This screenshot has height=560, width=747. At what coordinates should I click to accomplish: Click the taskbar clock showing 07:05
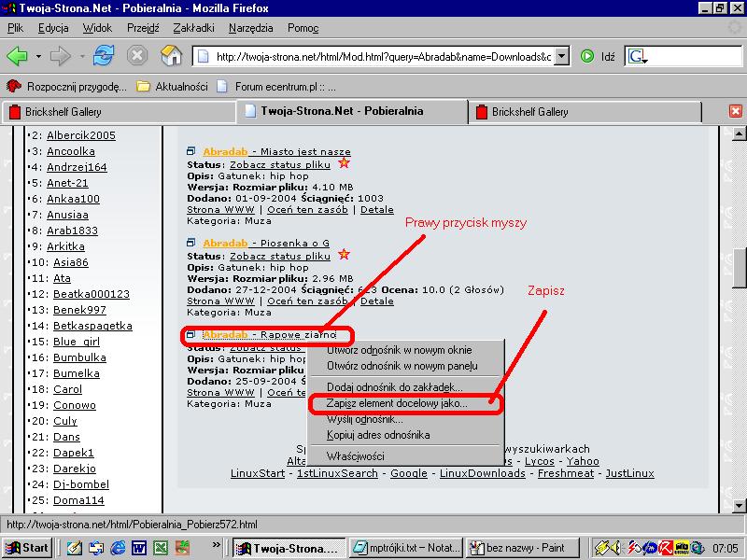tap(726, 549)
